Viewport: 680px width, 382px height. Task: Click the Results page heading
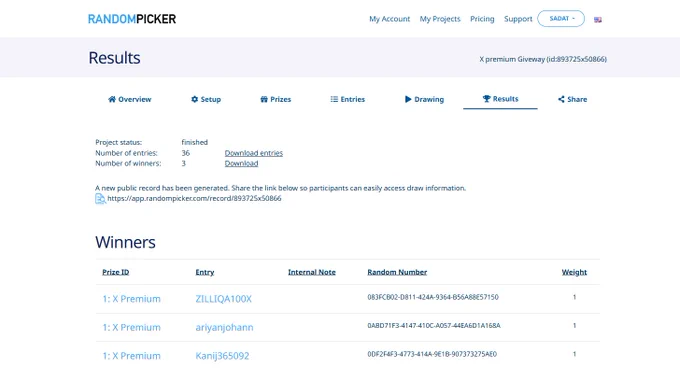(x=114, y=58)
